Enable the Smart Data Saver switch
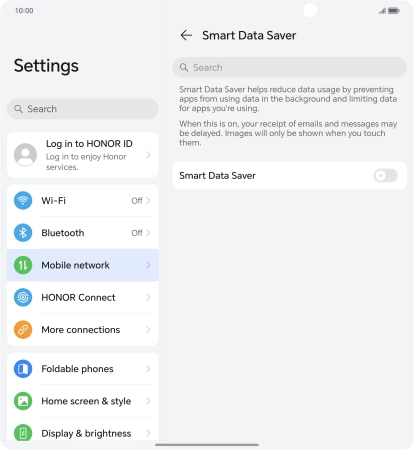Viewport: 414px width, 450px height. (386, 175)
